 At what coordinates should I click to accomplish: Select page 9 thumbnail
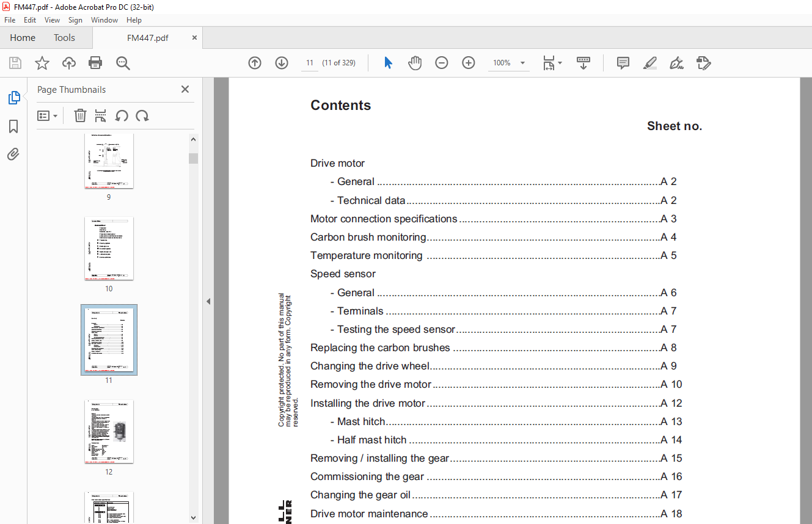(109, 161)
